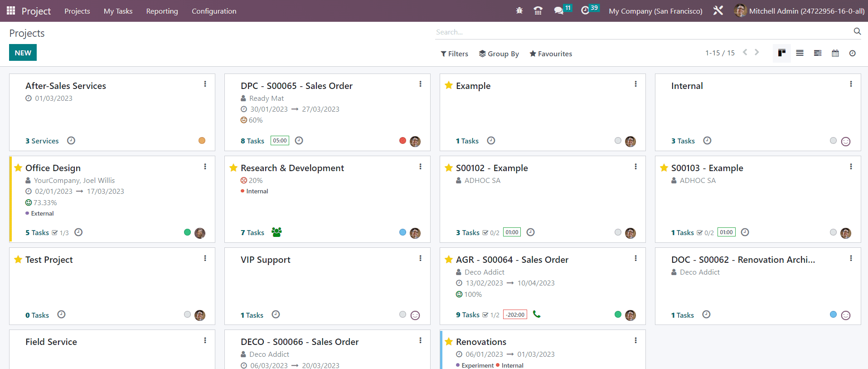Open activity clock on S00102 - Example card
The image size is (868, 369).
click(531, 232)
